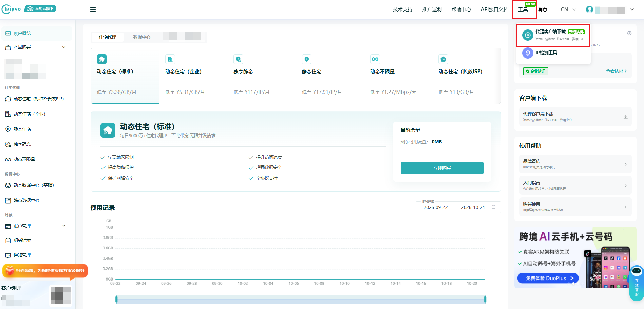
Task: Expand the 入门指南 help entry
Action: [575, 185]
